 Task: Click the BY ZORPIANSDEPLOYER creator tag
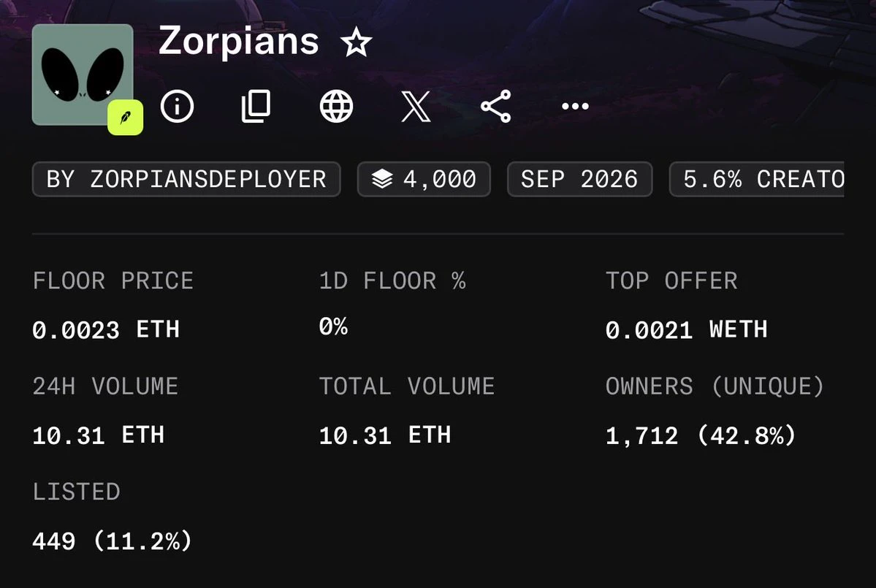[x=186, y=179]
